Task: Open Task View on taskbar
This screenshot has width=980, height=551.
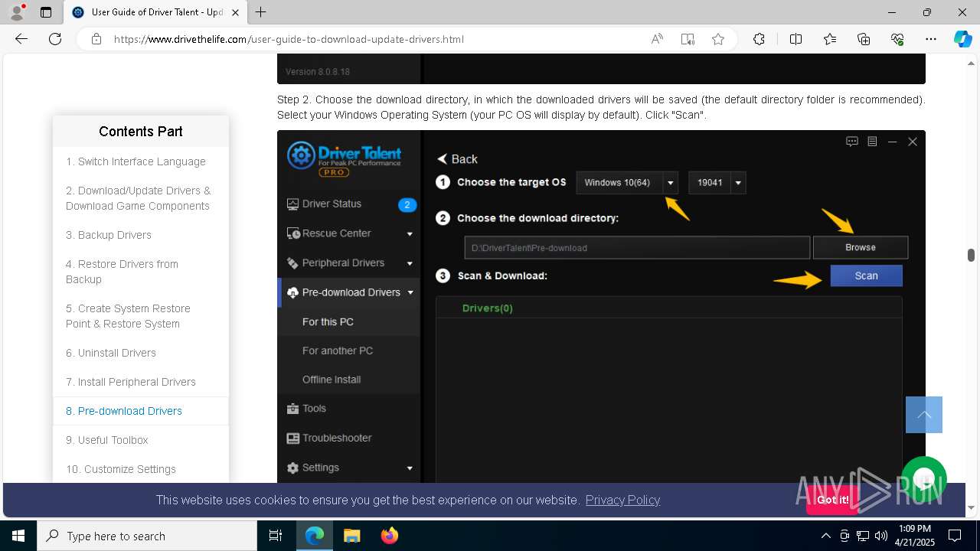Action: point(276,536)
